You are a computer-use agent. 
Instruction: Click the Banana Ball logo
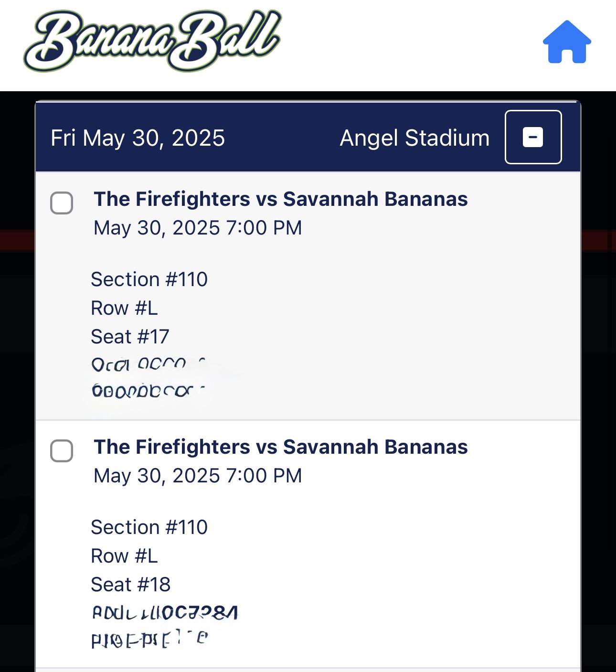[153, 42]
